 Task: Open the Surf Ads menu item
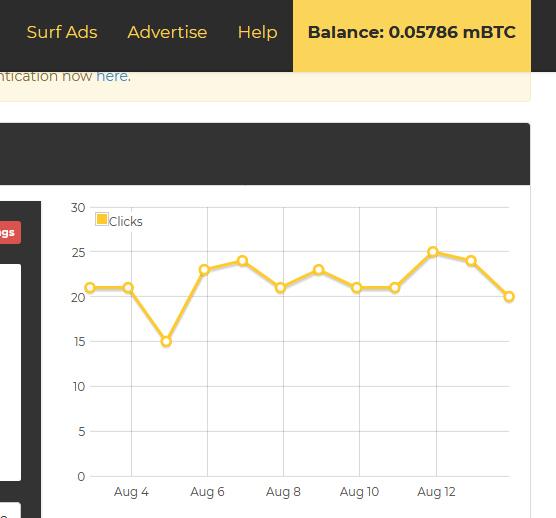point(62,32)
